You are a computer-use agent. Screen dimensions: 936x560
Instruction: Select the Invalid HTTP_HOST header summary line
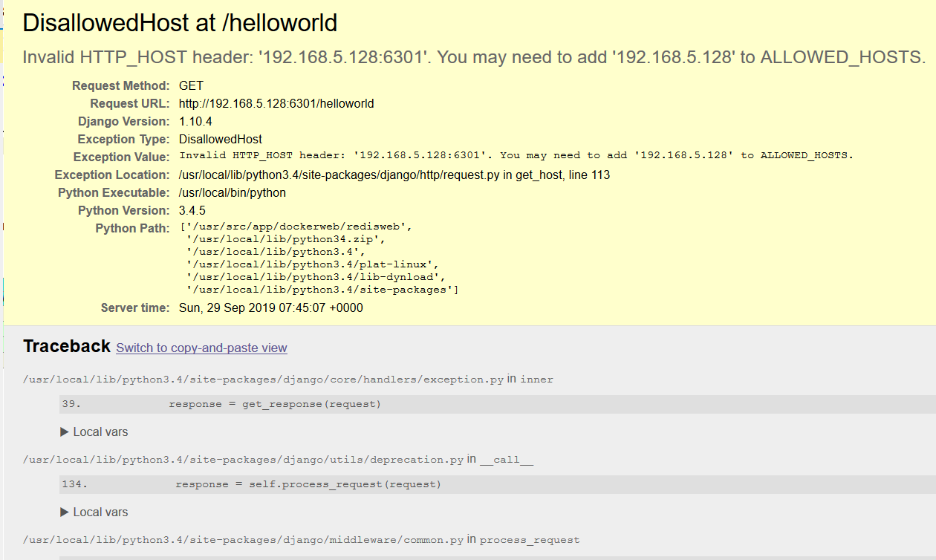tap(474, 57)
